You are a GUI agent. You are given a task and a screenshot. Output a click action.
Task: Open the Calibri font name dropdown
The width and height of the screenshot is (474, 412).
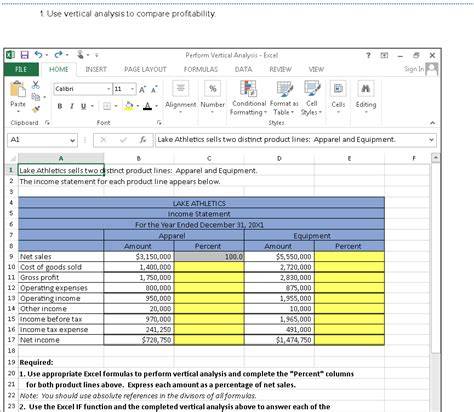coord(109,89)
